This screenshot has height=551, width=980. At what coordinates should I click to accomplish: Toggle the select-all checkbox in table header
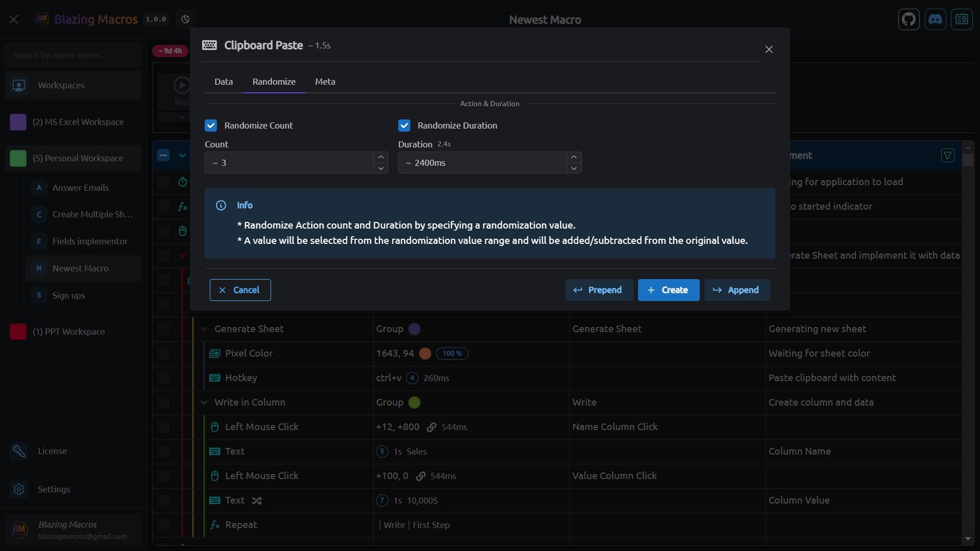(x=163, y=156)
